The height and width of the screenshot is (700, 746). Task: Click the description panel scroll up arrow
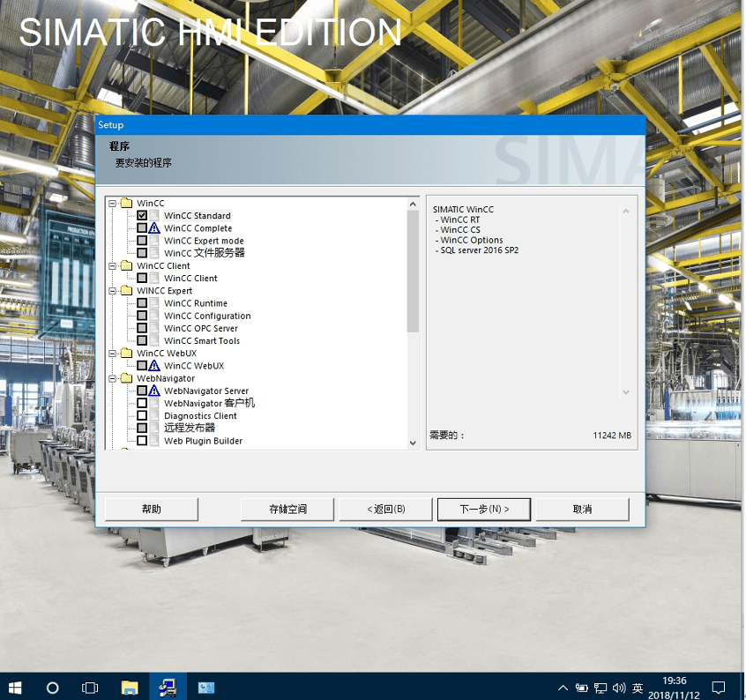coord(626,211)
